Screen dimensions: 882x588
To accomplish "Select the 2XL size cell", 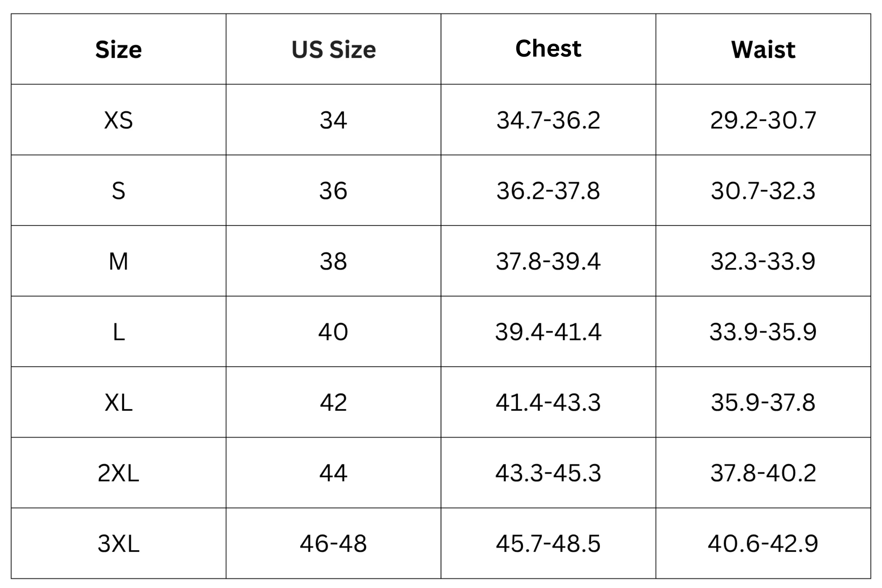I will click(x=118, y=473).
